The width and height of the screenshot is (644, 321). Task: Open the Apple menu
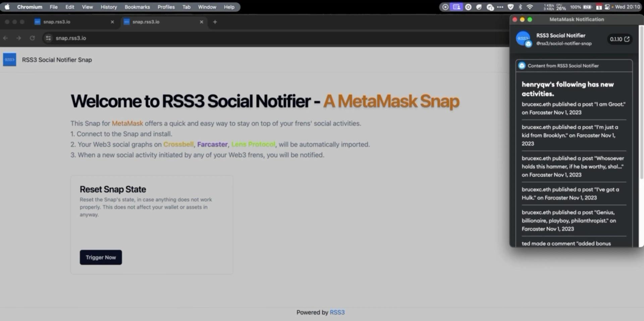tap(7, 7)
